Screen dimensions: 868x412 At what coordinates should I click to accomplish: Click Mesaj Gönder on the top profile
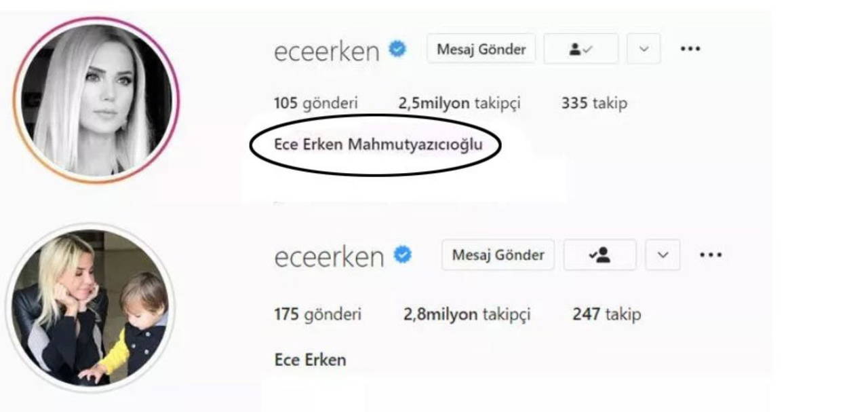pyautogui.click(x=481, y=50)
